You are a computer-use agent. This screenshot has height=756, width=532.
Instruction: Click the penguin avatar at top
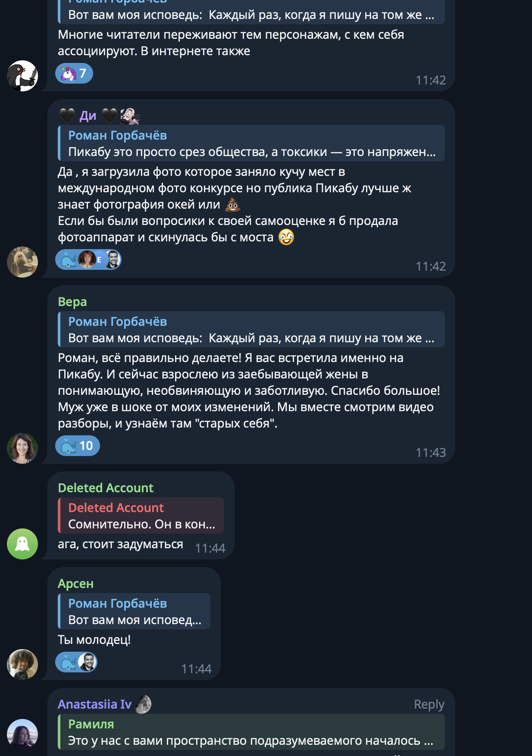[22, 76]
